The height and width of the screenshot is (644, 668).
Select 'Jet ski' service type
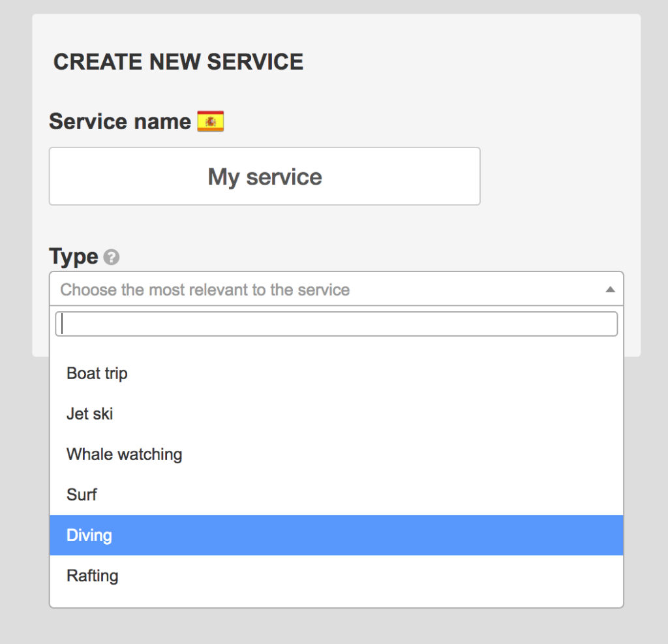(89, 414)
